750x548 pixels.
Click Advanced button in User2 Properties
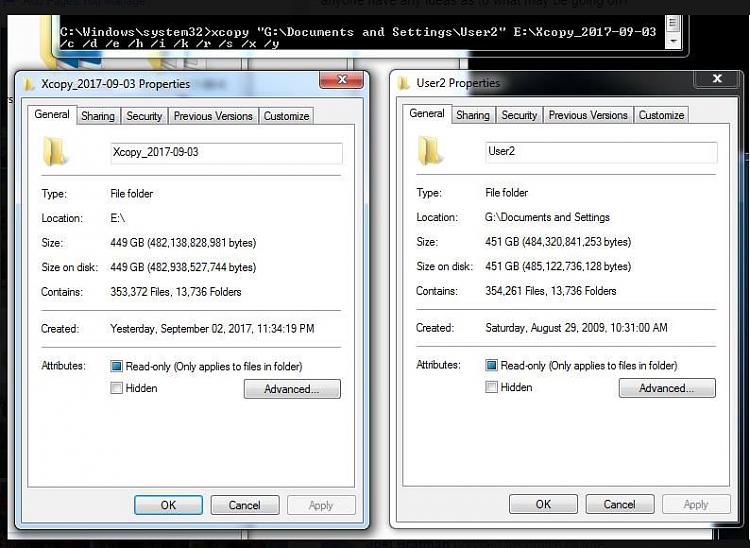coord(667,388)
